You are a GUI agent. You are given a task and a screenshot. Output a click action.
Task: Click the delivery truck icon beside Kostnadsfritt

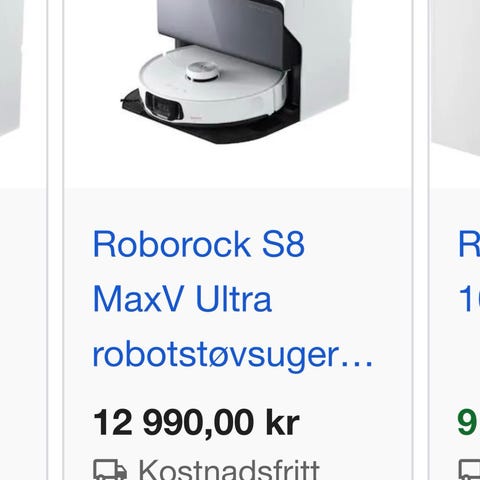(110, 470)
